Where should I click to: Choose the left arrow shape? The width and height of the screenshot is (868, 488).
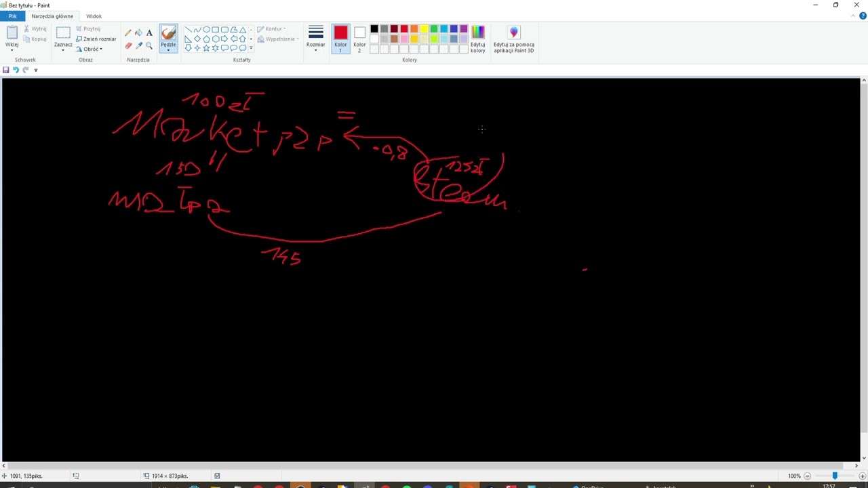click(234, 39)
